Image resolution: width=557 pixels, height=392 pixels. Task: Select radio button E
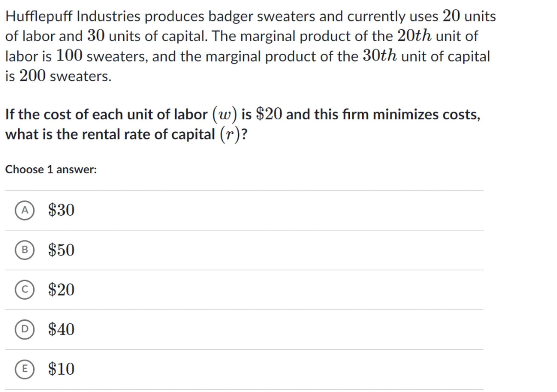coord(24,369)
